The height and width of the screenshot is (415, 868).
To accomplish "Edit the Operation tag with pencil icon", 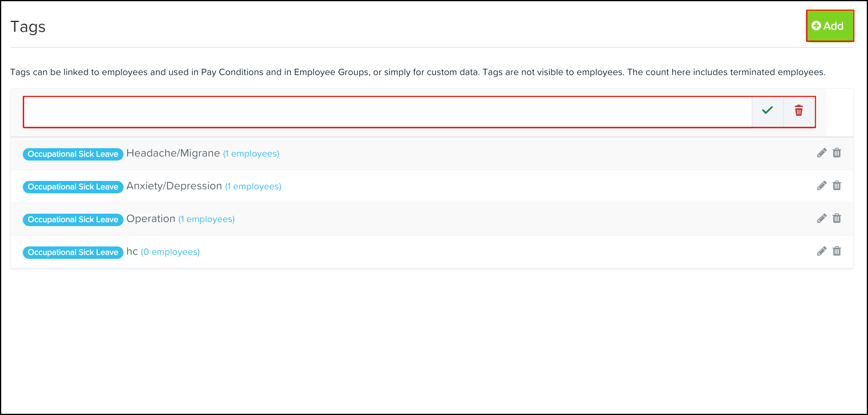I will tap(822, 218).
